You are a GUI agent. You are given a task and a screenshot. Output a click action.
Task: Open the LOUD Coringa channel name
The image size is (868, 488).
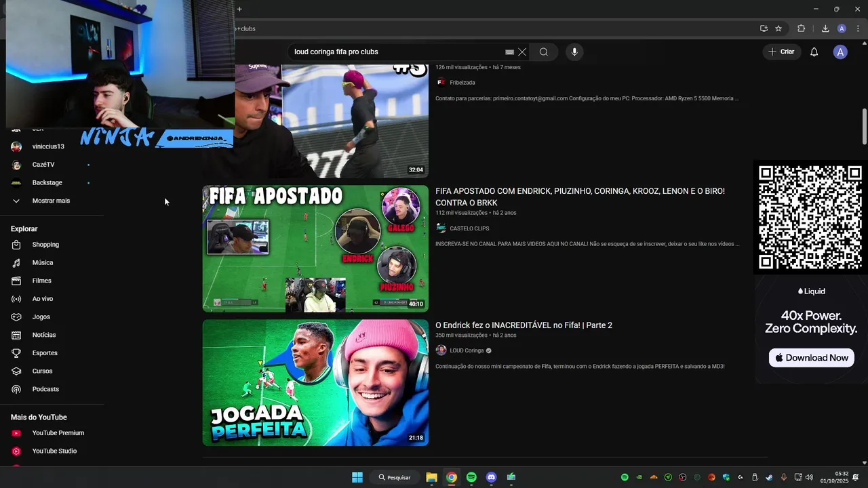[x=467, y=350]
